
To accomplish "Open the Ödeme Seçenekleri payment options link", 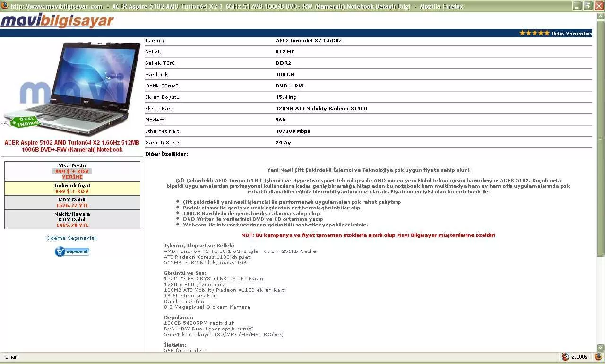I will pos(72,238).
